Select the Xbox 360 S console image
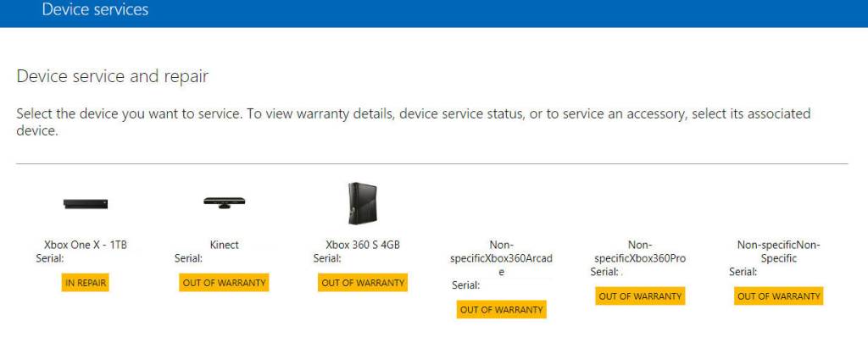The image size is (868, 337). (x=363, y=203)
